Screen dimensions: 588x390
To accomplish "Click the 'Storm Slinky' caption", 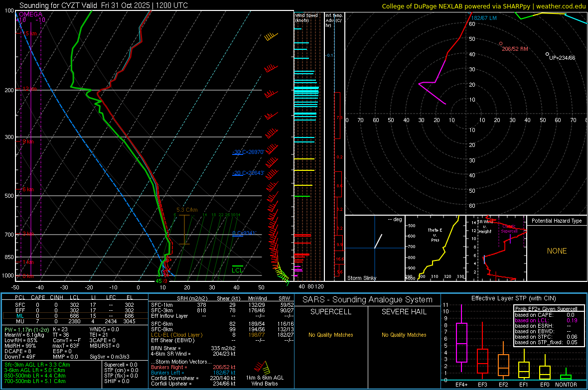I will (361, 278).
